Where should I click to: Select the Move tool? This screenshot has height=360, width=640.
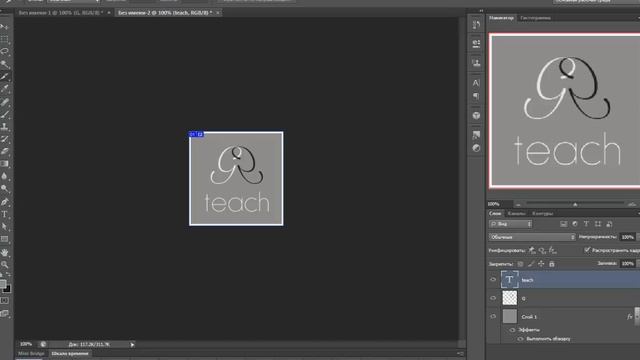[4, 27]
